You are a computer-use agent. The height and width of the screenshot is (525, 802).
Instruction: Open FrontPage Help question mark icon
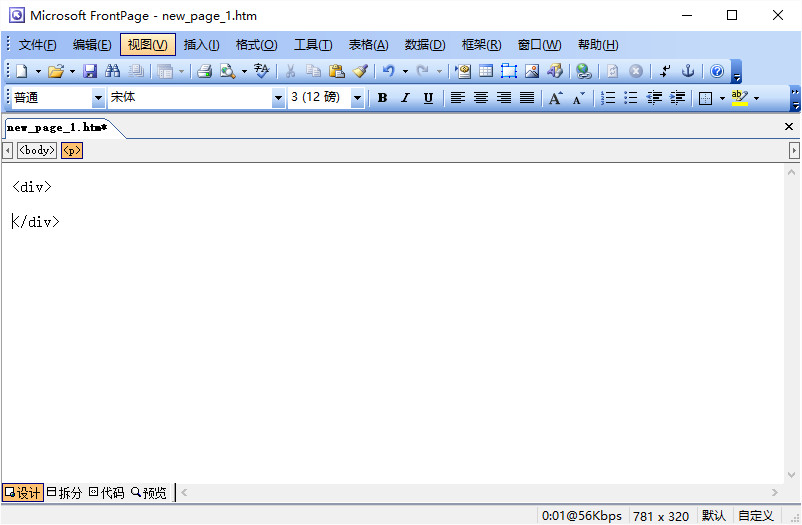click(717, 71)
